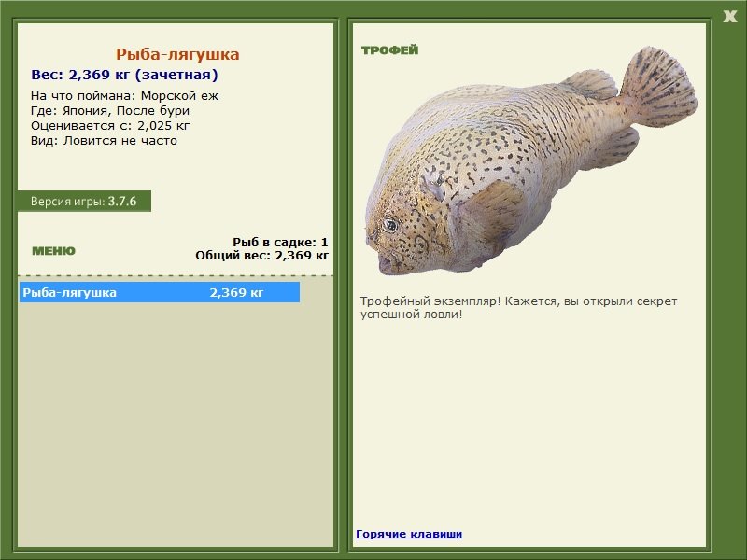
Task: Click the Версия игры: 3.7.6 badge
Action: pos(84,201)
